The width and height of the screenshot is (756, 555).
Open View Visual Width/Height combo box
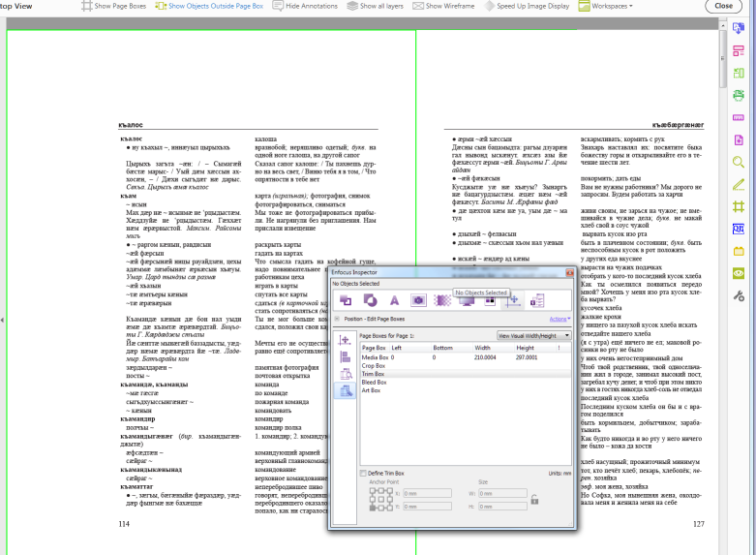534,335
